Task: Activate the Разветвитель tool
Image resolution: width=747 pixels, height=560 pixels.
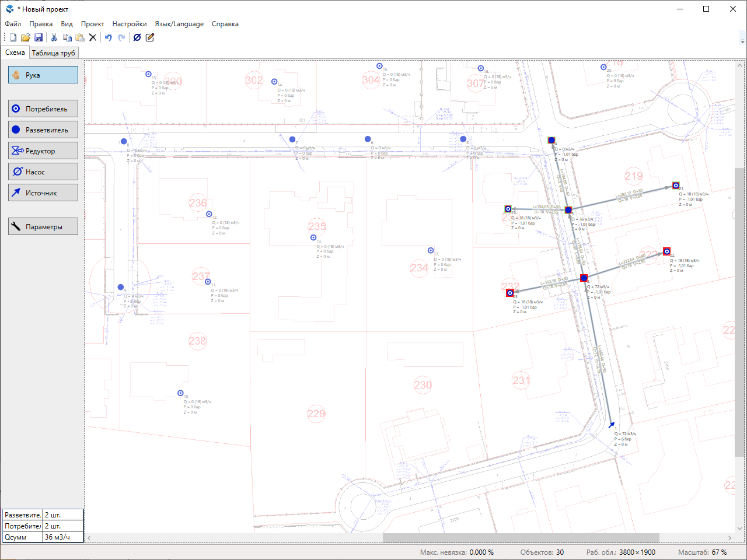Action: pyautogui.click(x=43, y=129)
